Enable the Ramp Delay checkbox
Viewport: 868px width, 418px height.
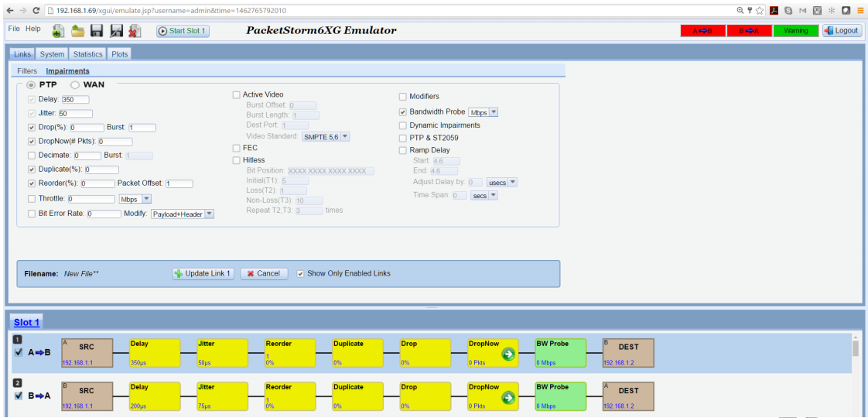tap(403, 150)
